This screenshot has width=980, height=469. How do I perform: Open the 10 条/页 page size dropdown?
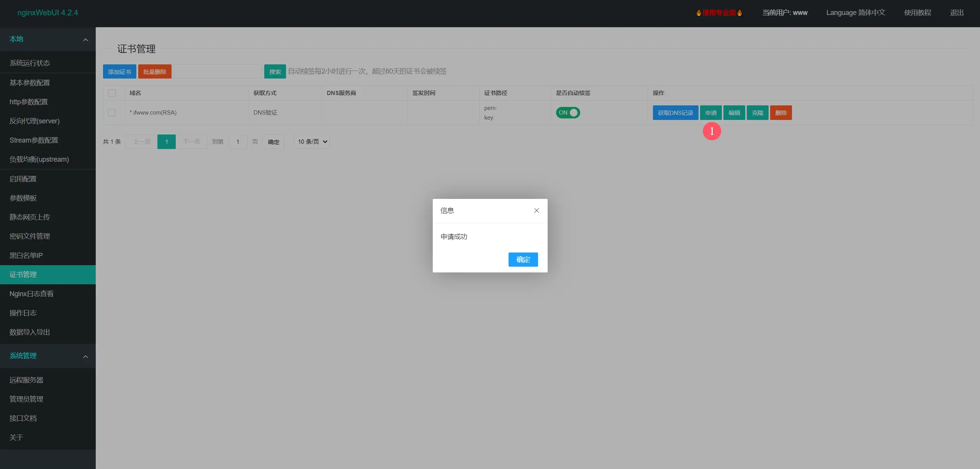[312, 141]
